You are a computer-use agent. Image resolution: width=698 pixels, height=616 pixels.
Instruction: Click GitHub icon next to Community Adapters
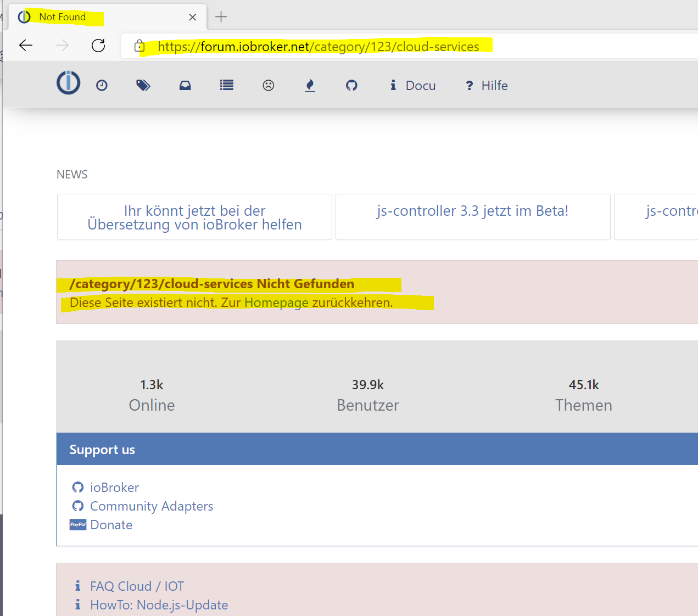[x=78, y=506]
